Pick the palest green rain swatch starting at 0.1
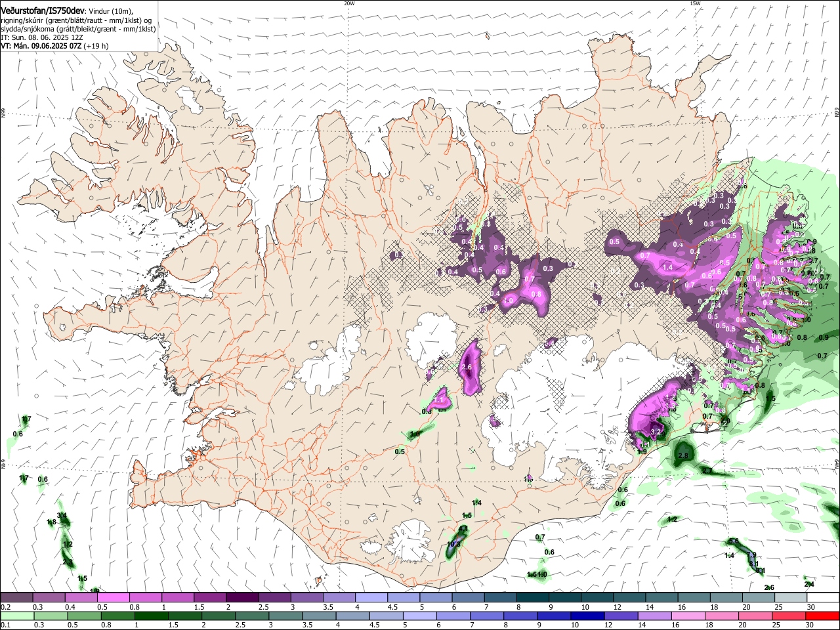Screen dimensions: 840x630 tap(17, 616)
